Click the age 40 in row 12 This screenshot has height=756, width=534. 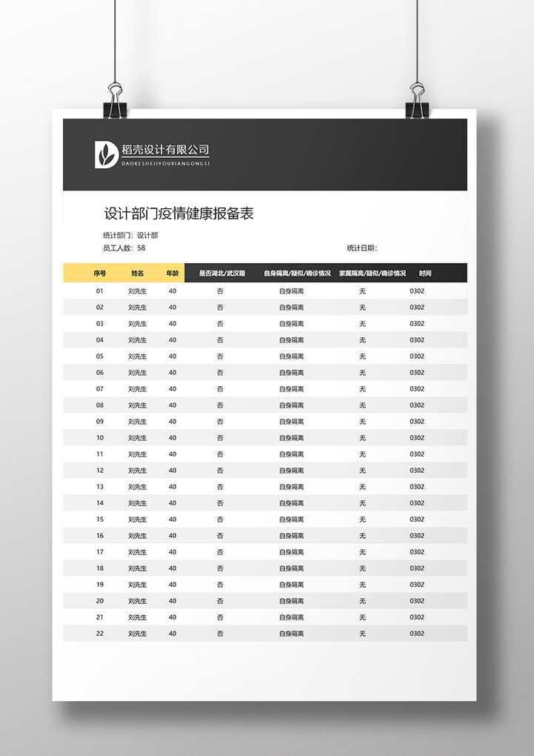pyautogui.click(x=173, y=471)
